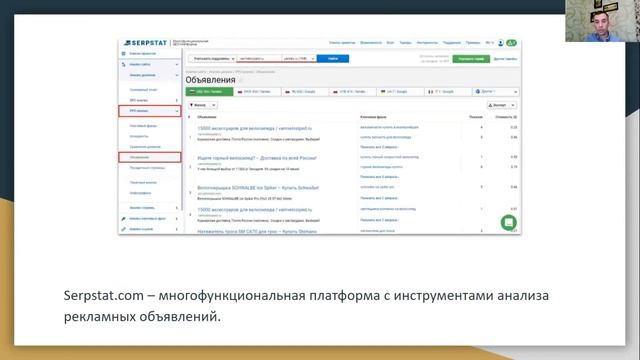Open the search type dropdown before domain field
This screenshot has height=360, width=640.
(212, 59)
